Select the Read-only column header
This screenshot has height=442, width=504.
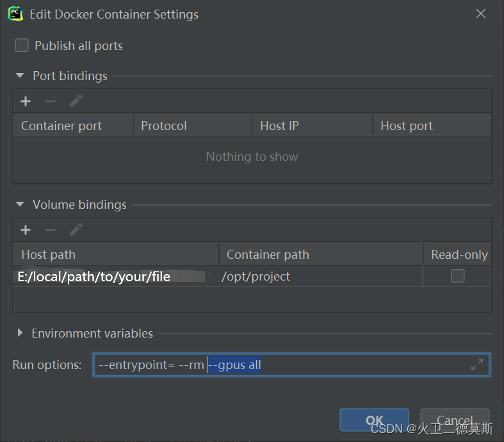[x=457, y=254]
